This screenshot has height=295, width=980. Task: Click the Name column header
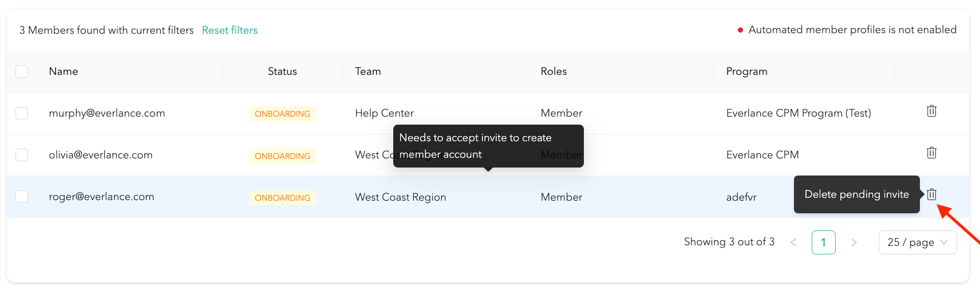(x=64, y=71)
